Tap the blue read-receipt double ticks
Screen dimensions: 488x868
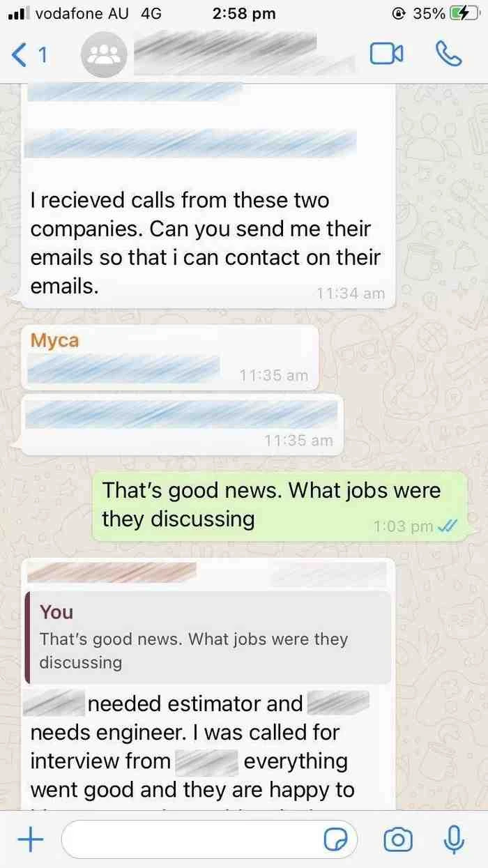pos(446,527)
